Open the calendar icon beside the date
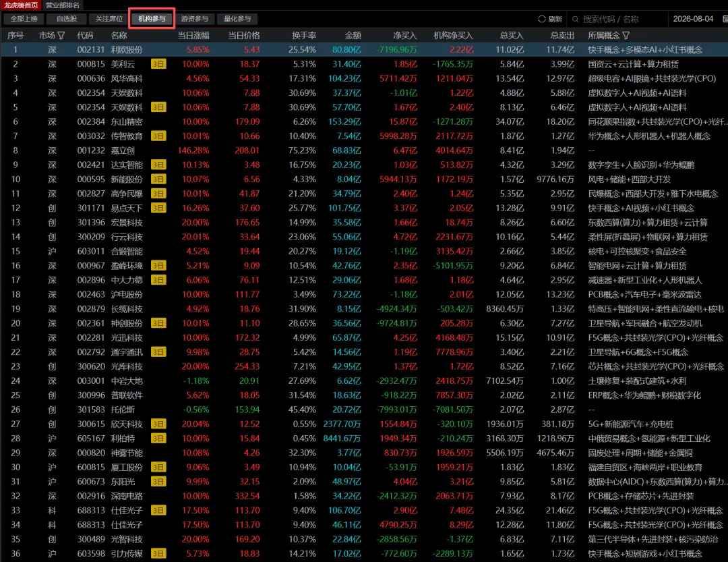 click(725, 19)
